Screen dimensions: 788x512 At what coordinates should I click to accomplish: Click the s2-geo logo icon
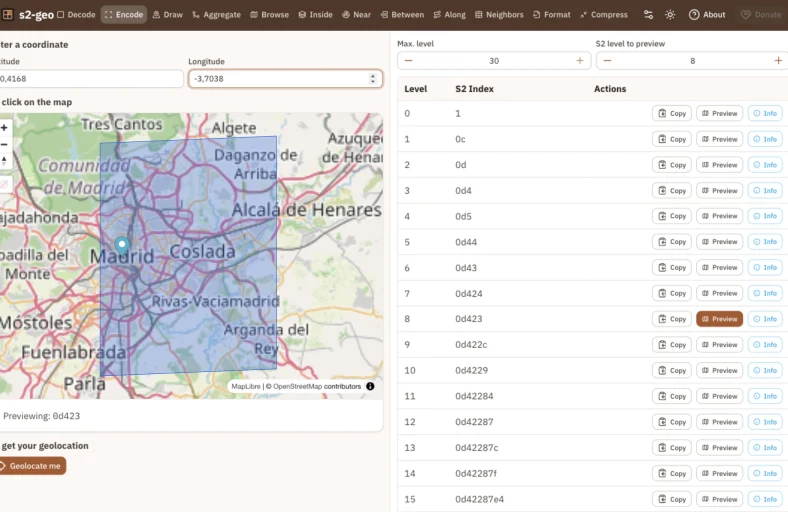(x=8, y=15)
